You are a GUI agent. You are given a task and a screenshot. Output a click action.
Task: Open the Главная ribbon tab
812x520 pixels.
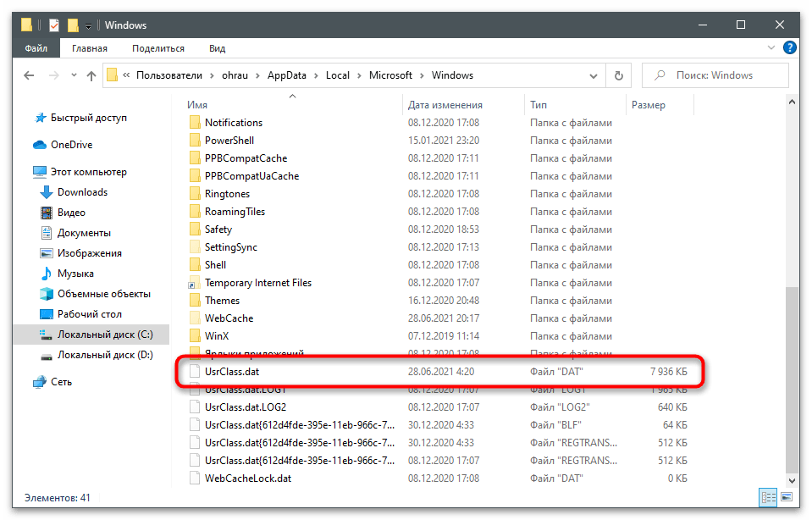coord(90,48)
